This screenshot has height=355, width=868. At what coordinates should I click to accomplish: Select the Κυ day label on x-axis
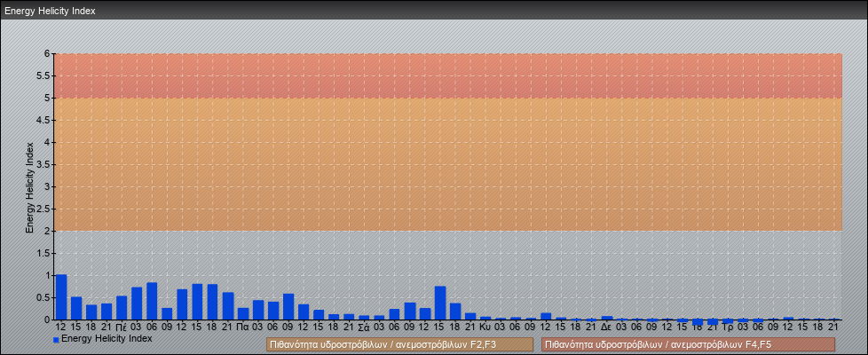485,327
